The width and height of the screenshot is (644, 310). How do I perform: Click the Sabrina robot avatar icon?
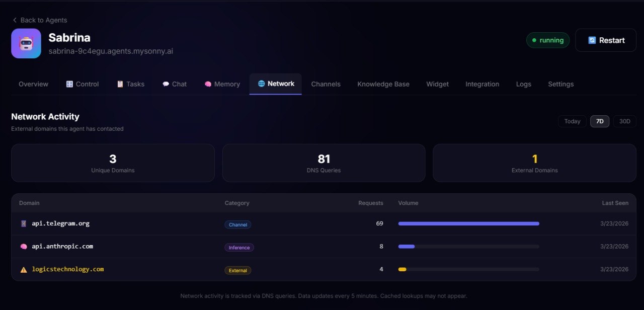coord(26,43)
